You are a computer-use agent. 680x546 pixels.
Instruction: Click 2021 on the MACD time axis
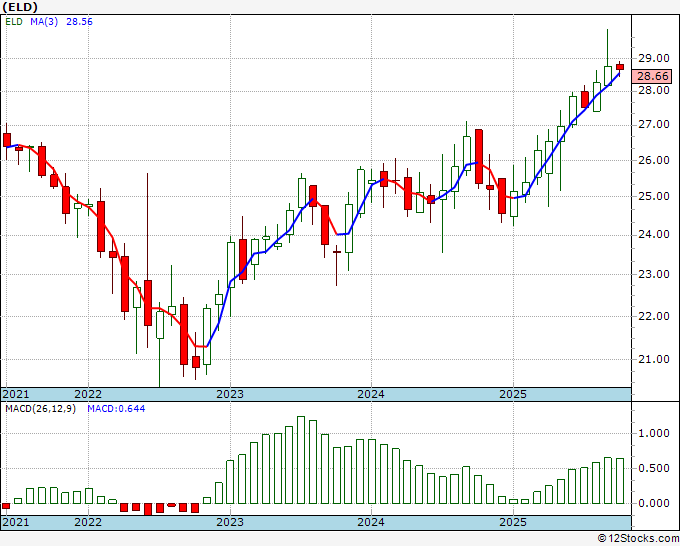pyautogui.click(x=16, y=522)
